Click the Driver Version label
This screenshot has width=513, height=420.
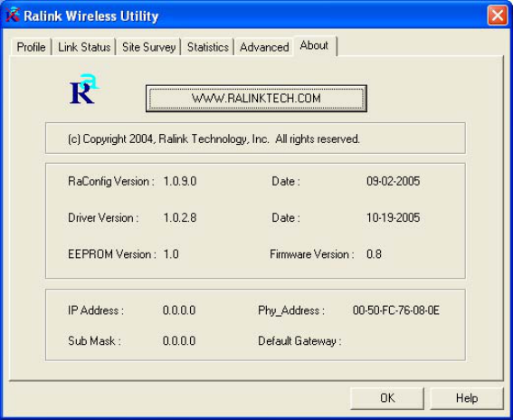click(103, 217)
